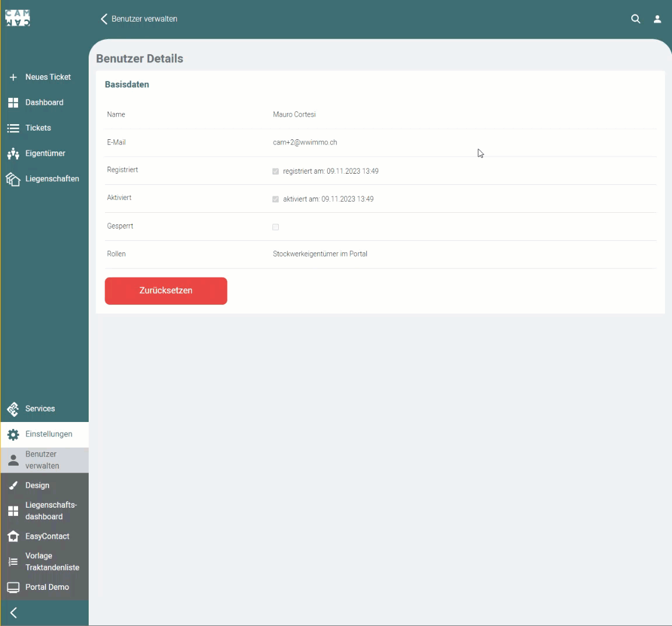672x626 pixels.
Task: Collapse the sidebar with bottom chevron
Action: tap(13, 613)
